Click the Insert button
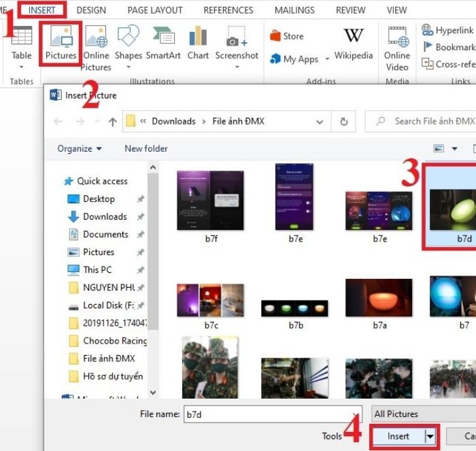 pos(398,437)
